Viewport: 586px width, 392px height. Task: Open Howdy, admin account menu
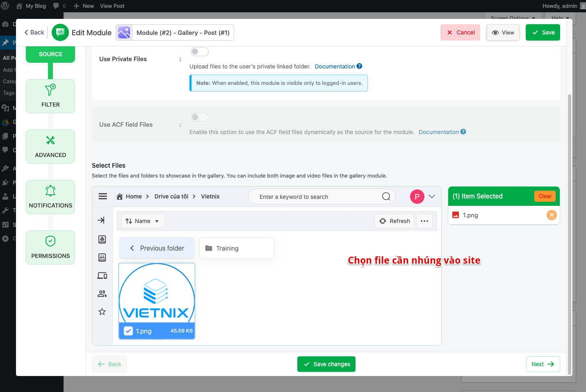564,6
